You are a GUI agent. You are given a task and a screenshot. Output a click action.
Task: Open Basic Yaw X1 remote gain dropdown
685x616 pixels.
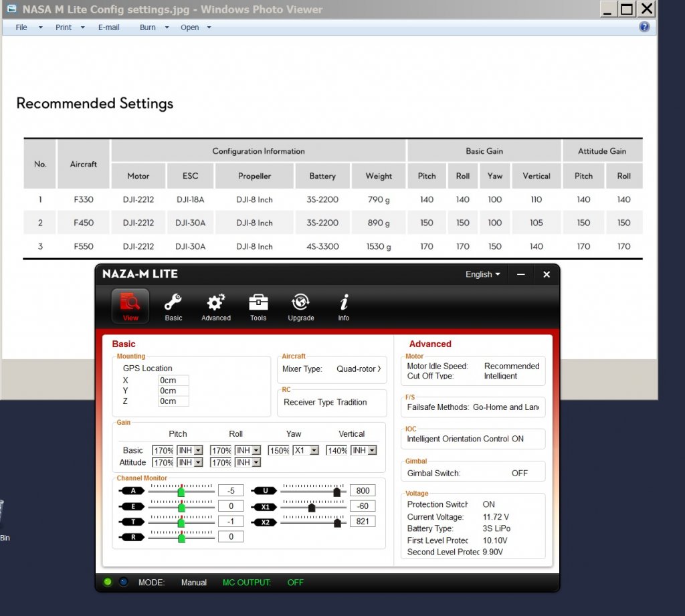[306, 450]
